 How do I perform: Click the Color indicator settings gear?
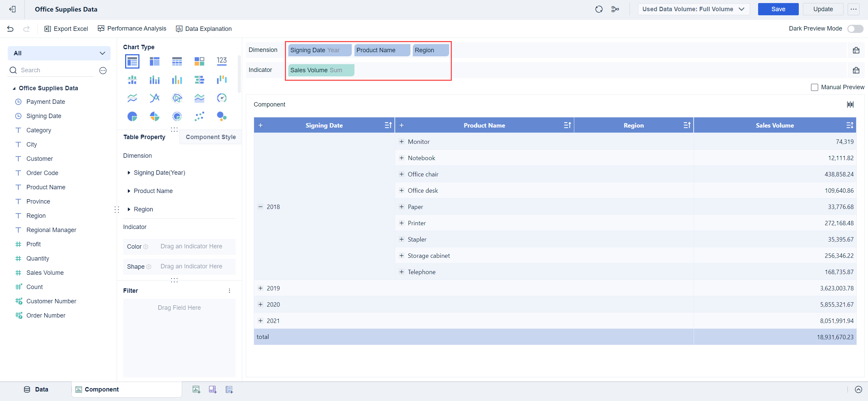(146, 247)
